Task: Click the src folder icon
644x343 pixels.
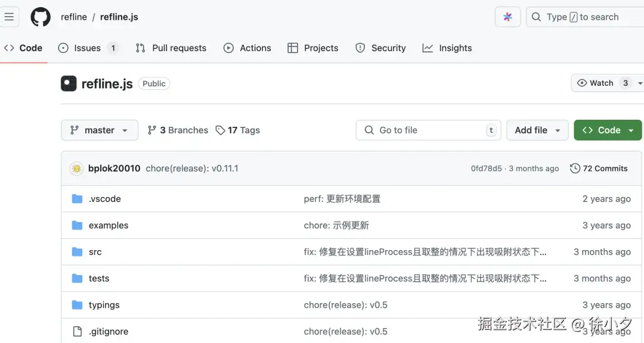Action: tap(77, 251)
